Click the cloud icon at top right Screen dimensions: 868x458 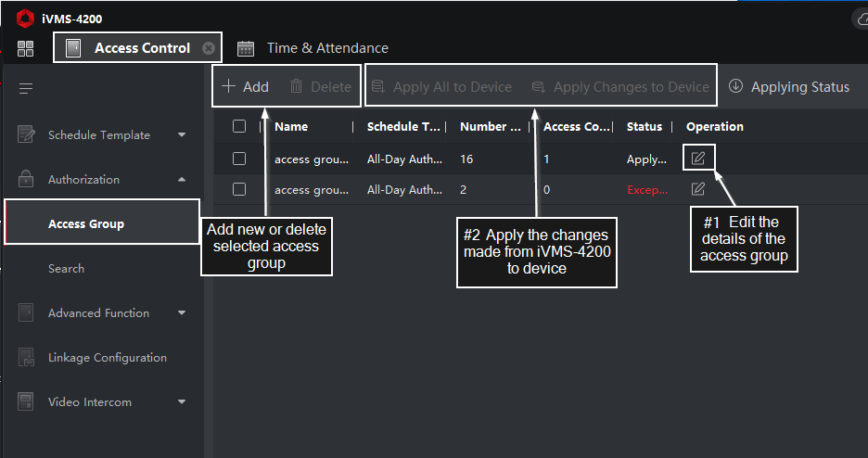[x=861, y=19]
